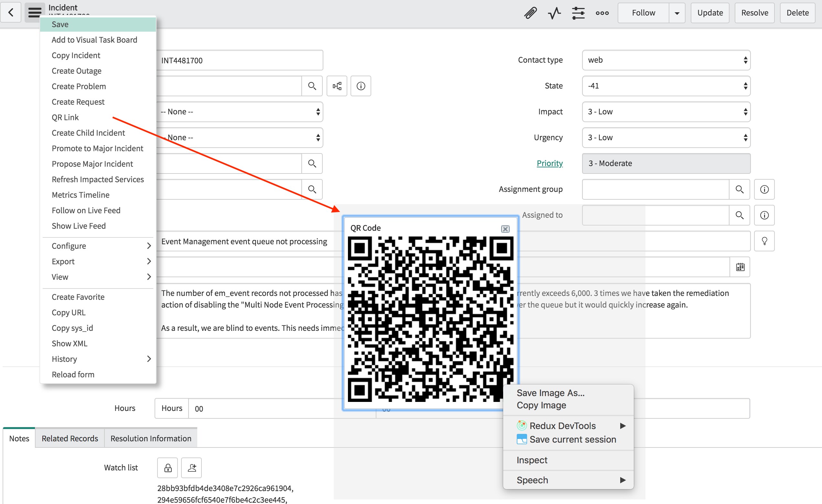Choose Save Image As... option
Screen dimensions: 822x504
(x=568, y=393)
